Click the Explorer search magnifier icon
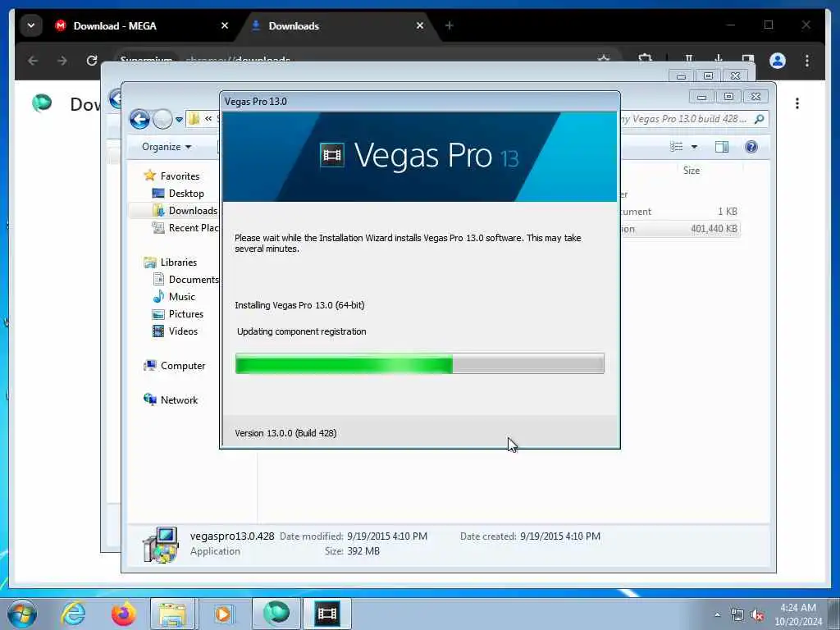 pos(759,119)
